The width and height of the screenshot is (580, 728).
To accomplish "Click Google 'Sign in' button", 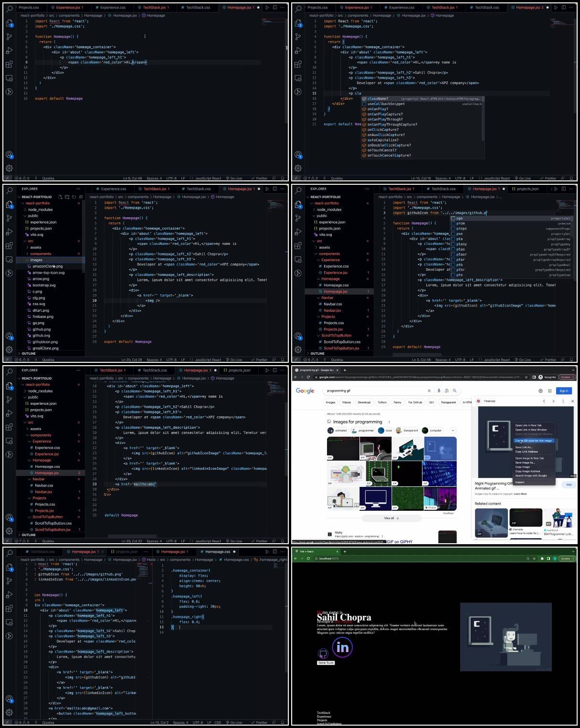I will click(564, 390).
